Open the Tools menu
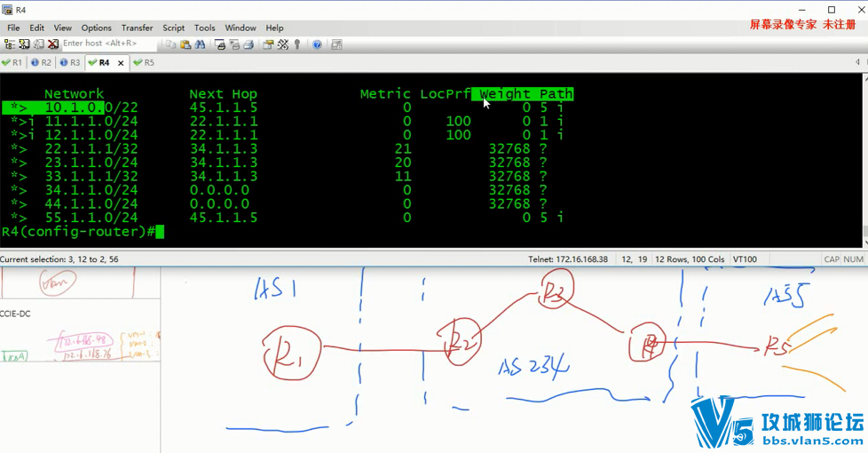Viewport: 868px width, 453px height. pyautogui.click(x=205, y=28)
